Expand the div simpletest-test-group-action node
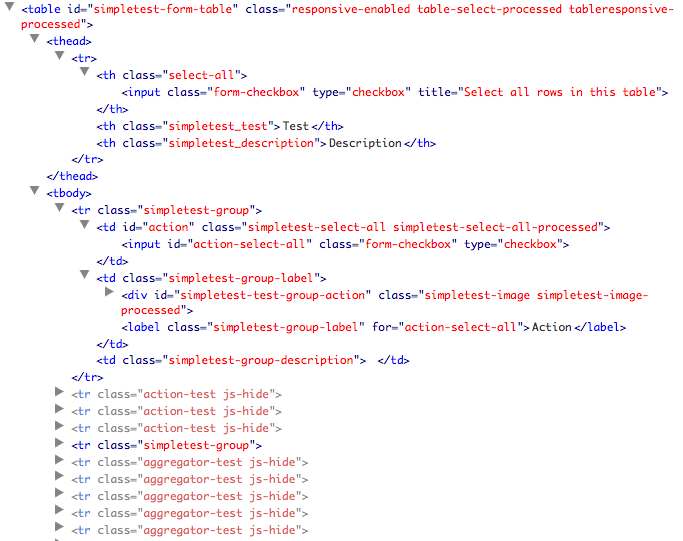This screenshot has width=683, height=541. click(109, 292)
